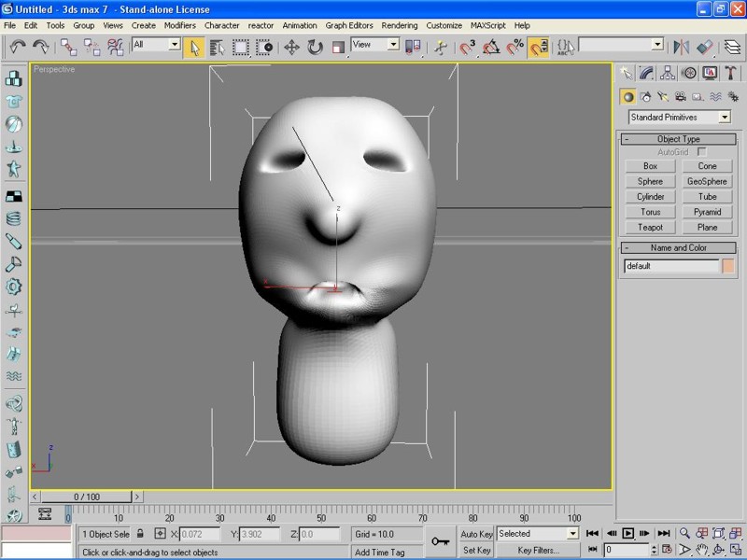Select the Select and Link tool
Screen dimensions: 747x560
point(68,47)
